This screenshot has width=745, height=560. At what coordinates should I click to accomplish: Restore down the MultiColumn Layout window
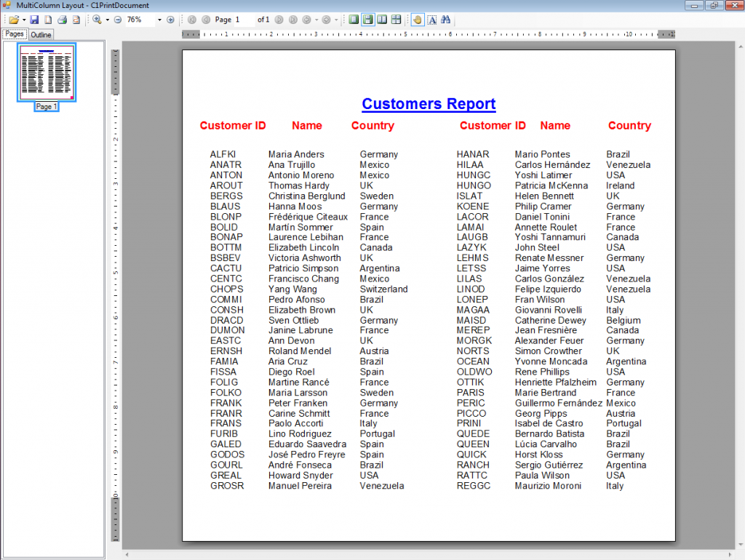pyautogui.click(x=714, y=5)
